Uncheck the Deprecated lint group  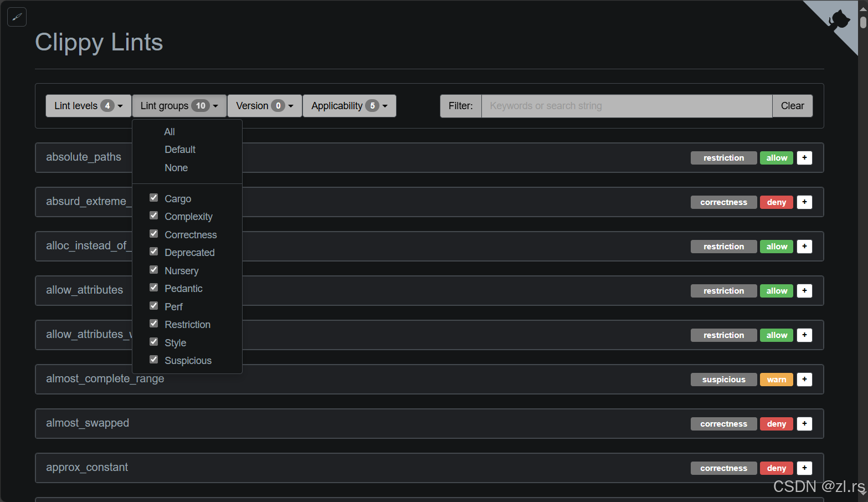tap(154, 252)
